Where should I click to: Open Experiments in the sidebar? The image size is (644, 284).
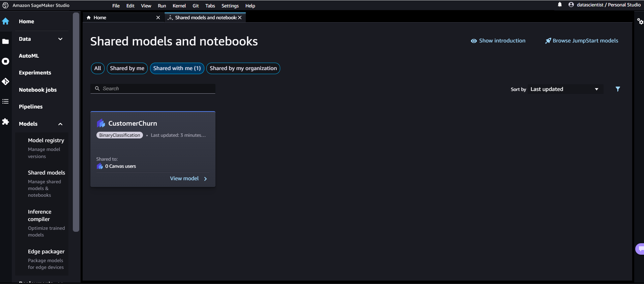35,73
